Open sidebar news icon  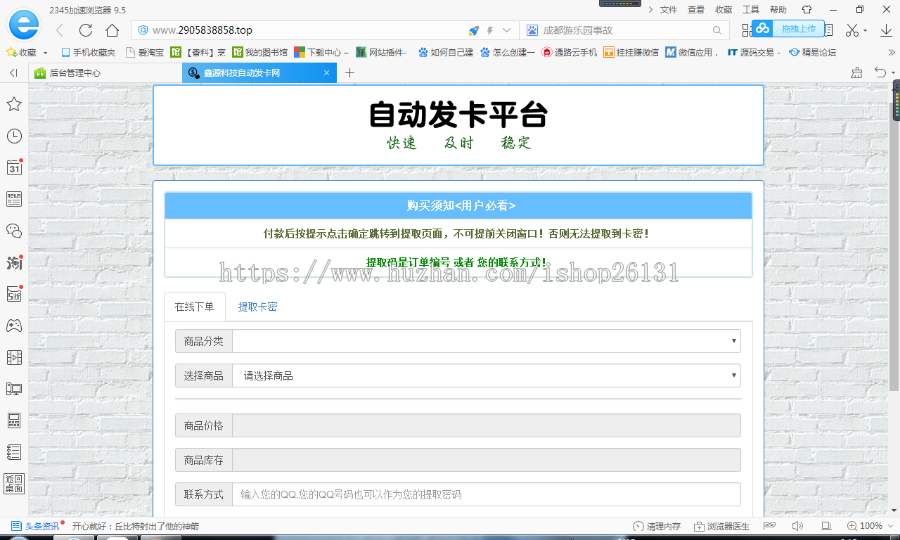pos(14,199)
